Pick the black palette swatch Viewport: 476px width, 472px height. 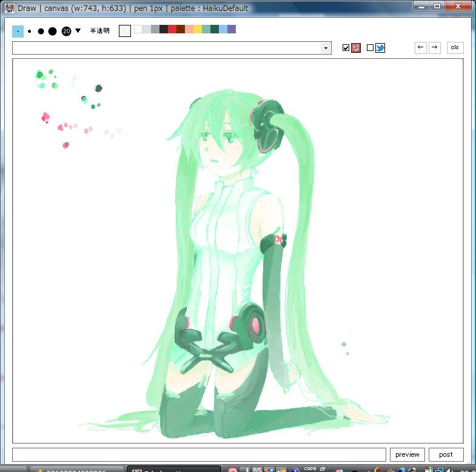[x=164, y=29]
